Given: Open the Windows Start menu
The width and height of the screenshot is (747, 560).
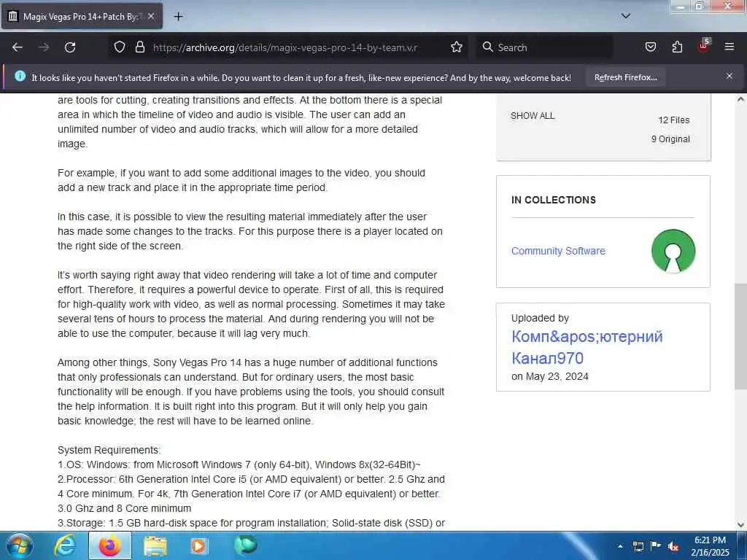Looking at the screenshot, I should click(20, 545).
